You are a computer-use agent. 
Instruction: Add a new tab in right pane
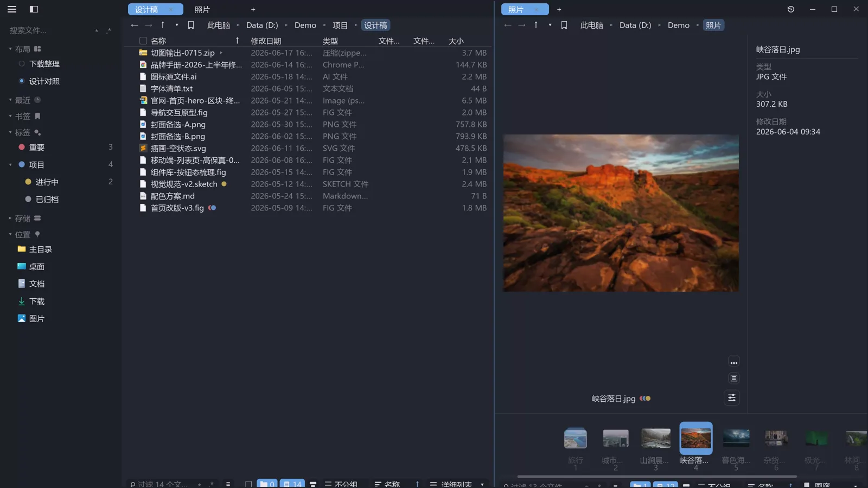559,9
